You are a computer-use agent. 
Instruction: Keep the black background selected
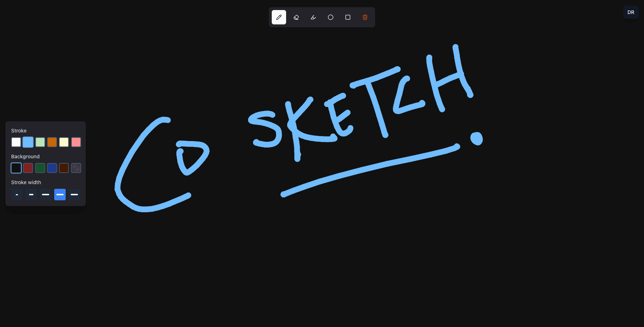click(16, 168)
